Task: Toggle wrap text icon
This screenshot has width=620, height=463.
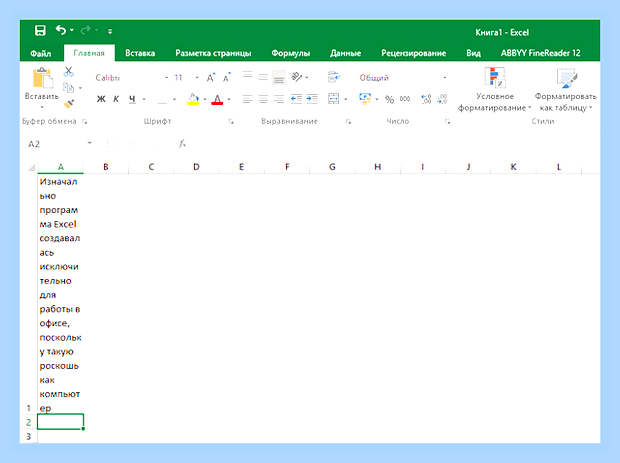Action: [x=333, y=77]
